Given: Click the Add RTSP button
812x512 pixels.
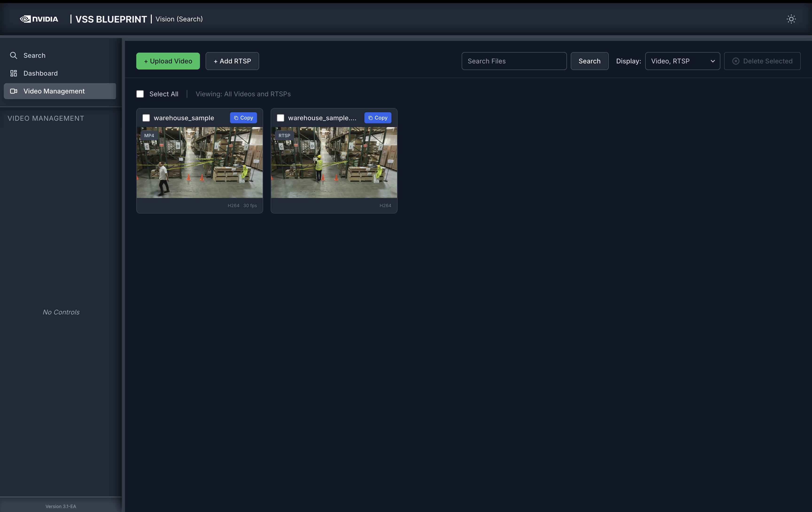Looking at the screenshot, I should (x=232, y=61).
